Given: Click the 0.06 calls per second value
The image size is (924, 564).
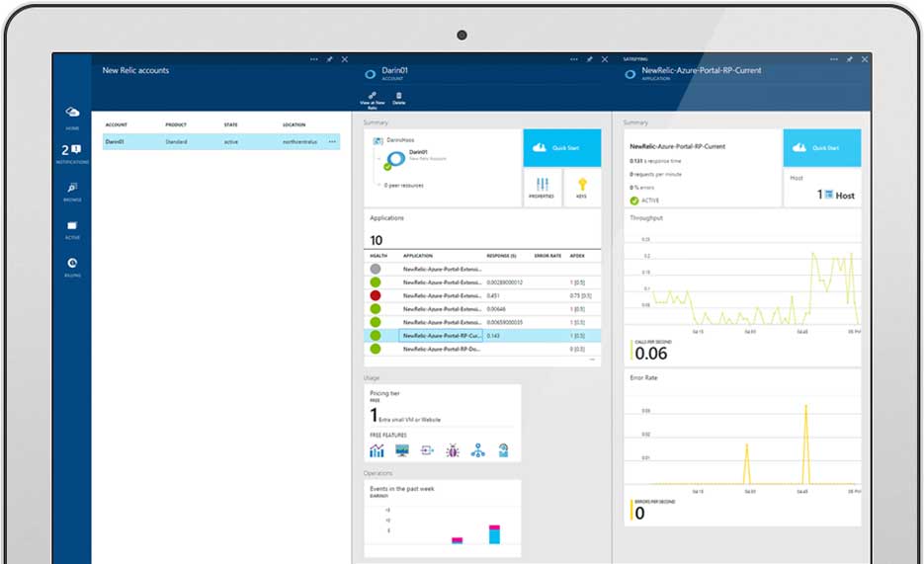Looking at the screenshot, I should tap(651, 354).
